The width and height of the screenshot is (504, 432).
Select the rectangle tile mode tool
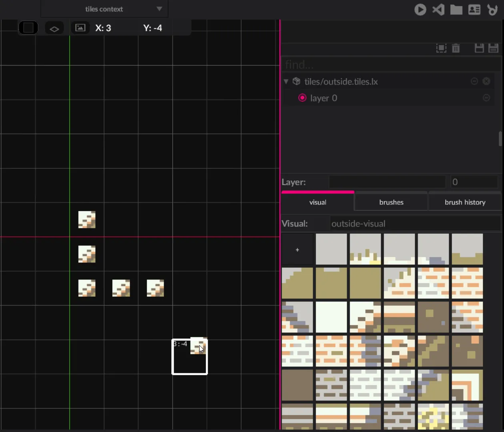tap(28, 28)
